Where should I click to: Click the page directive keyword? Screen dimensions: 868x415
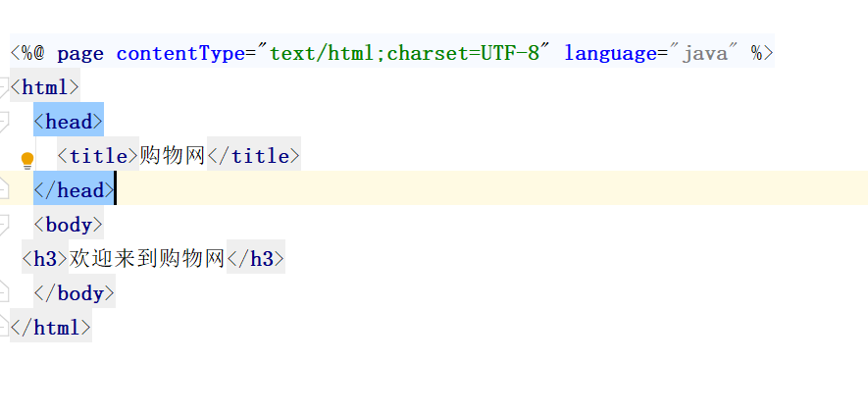[80, 54]
